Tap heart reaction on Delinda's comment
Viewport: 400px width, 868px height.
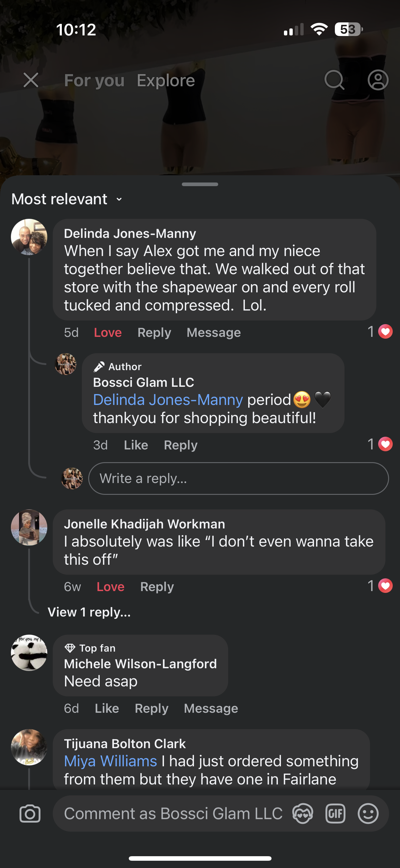[385, 332]
